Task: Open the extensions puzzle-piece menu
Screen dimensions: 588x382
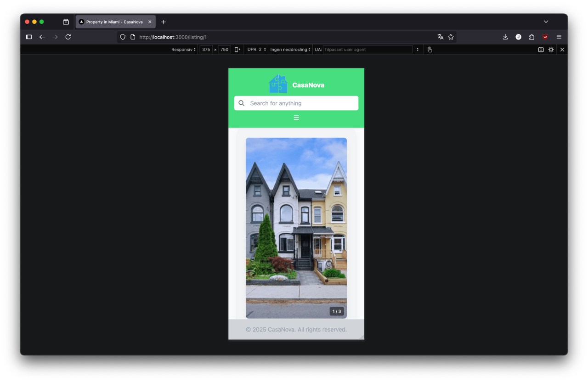Action: pyautogui.click(x=531, y=37)
